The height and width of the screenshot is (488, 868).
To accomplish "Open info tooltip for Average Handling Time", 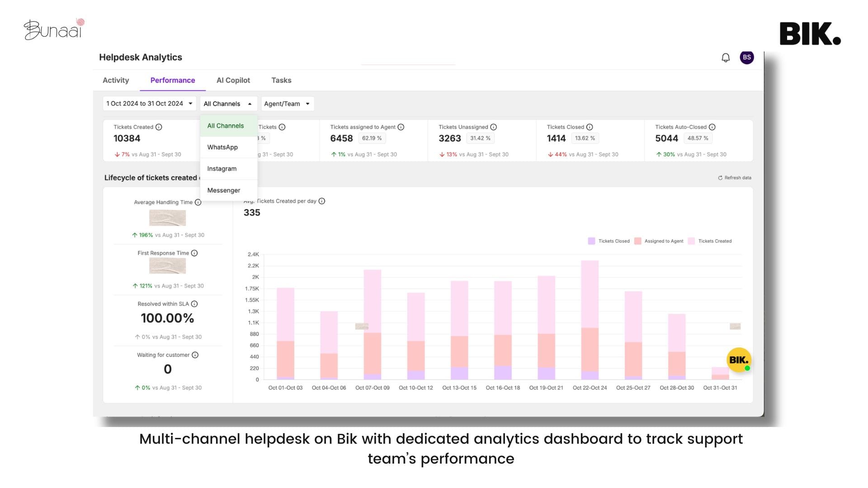I will (x=198, y=202).
